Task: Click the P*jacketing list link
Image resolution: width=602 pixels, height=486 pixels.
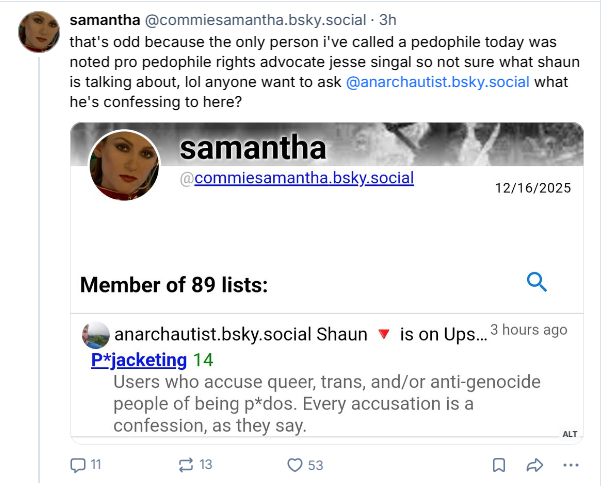Action: point(138,360)
